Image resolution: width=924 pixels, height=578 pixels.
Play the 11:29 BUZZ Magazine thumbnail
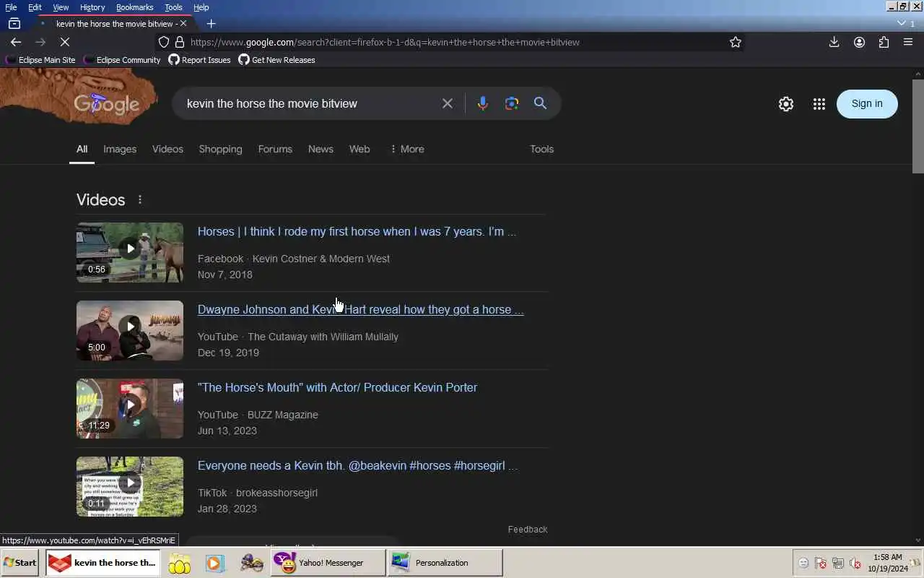click(x=130, y=408)
